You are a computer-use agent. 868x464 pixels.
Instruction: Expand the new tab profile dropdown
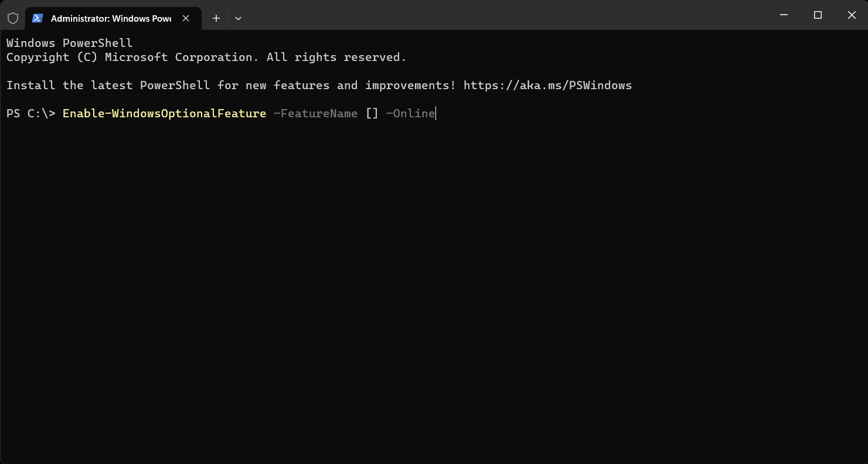point(238,18)
